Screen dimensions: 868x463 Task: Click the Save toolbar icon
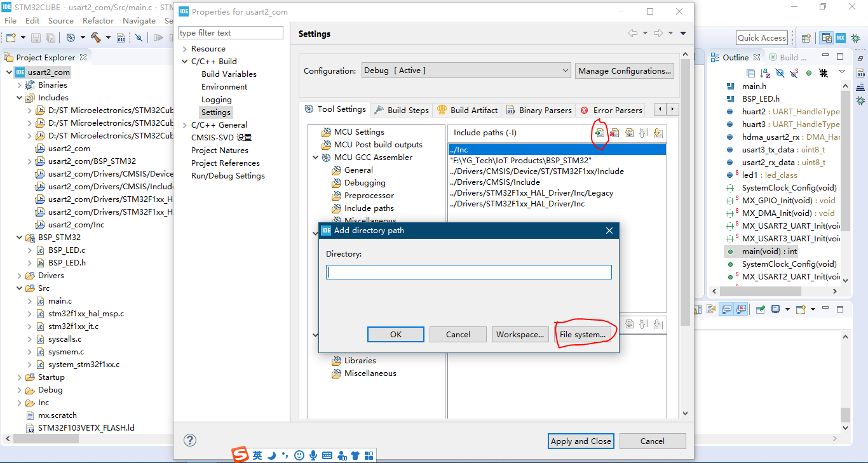coord(36,38)
